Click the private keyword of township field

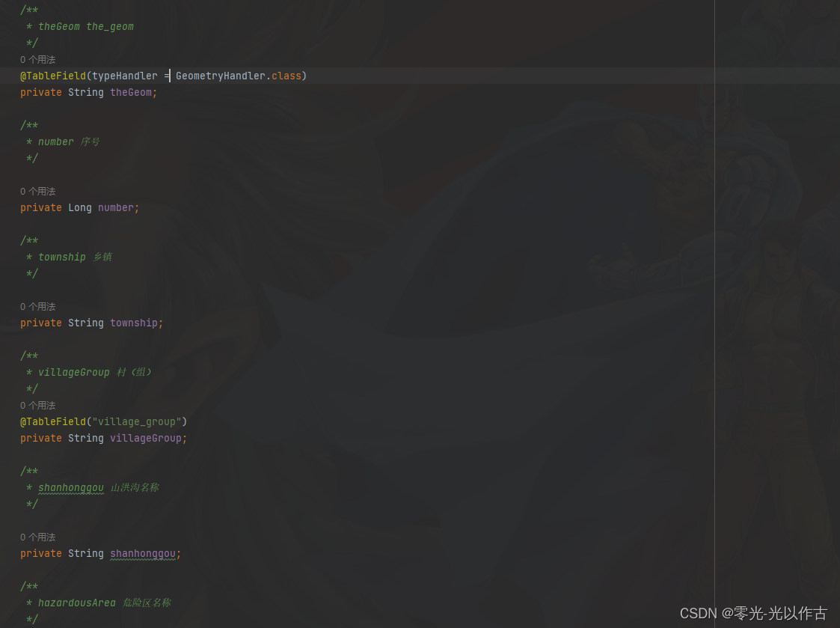41,323
